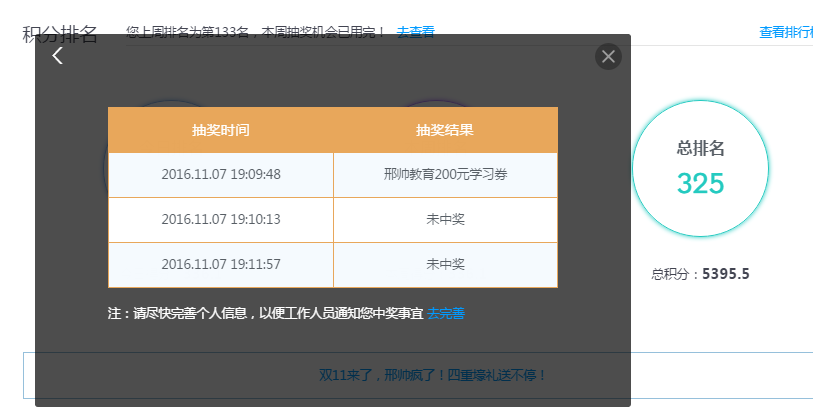Click the note about completing personal info
This screenshot has height=420, width=813.
coord(265,314)
